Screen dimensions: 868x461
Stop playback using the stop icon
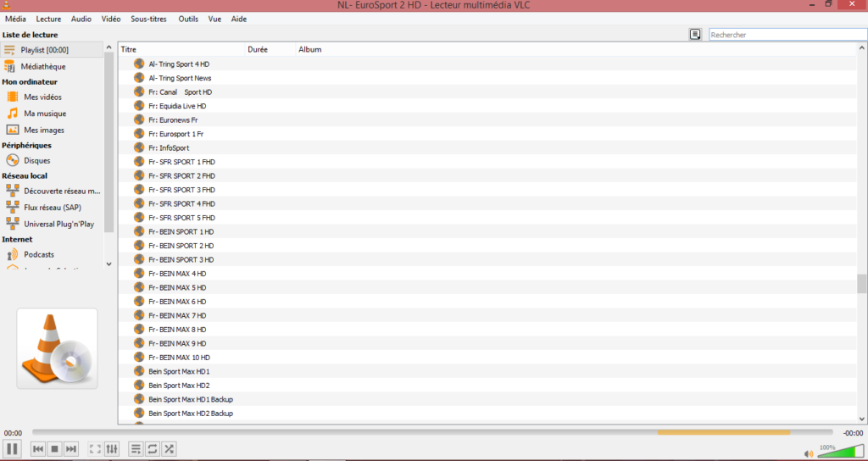click(54, 449)
